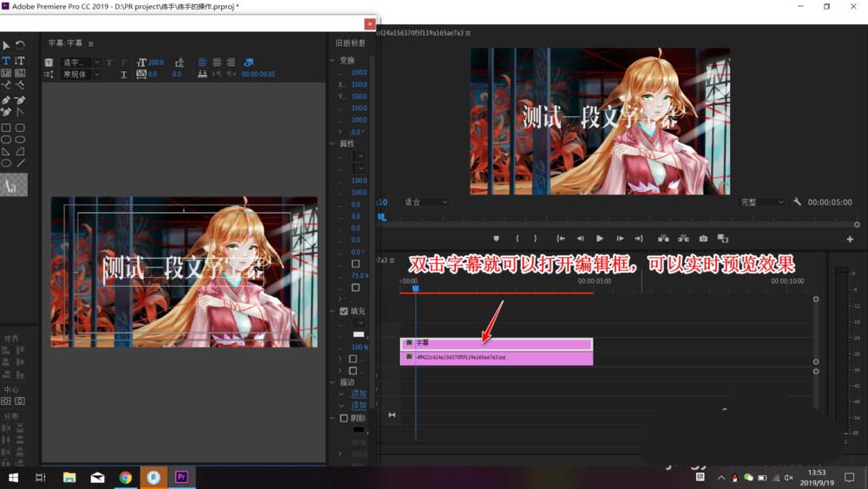Open Program Monitor wrench settings
Image resolution: width=868 pixels, height=489 pixels.
797,202
